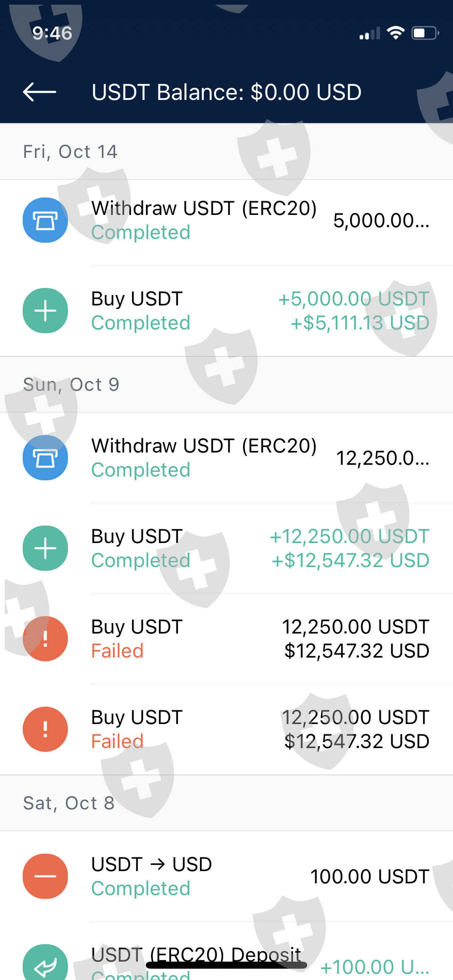The height and width of the screenshot is (980, 453).
Task: Tap the truncated 5,000.00... withdrawal amount
Action: click(381, 221)
